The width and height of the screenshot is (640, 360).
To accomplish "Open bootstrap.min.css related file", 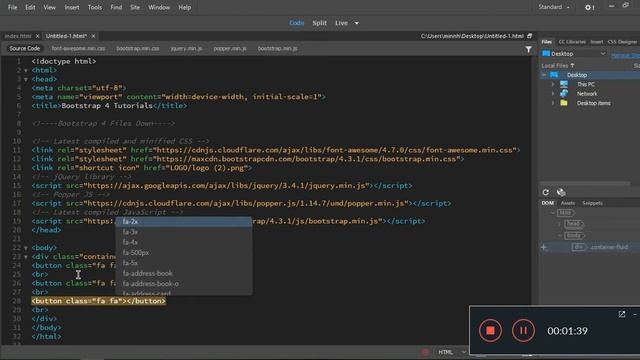I will [138, 48].
